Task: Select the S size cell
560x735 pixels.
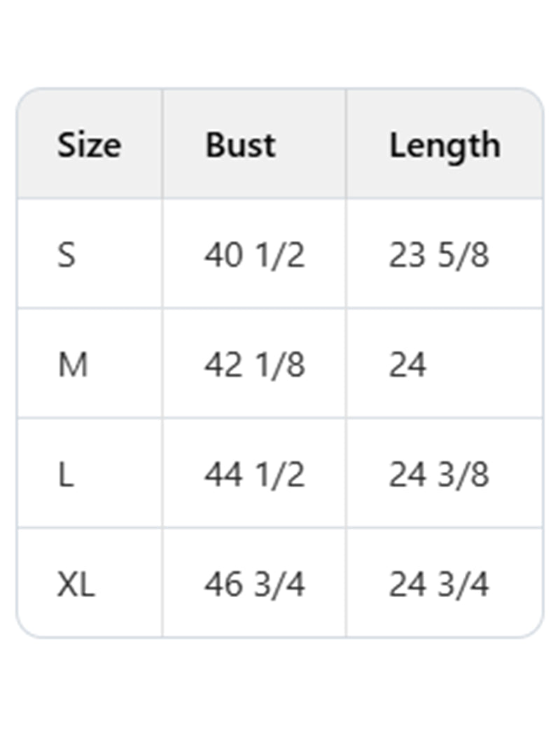Action: pyautogui.click(x=66, y=255)
